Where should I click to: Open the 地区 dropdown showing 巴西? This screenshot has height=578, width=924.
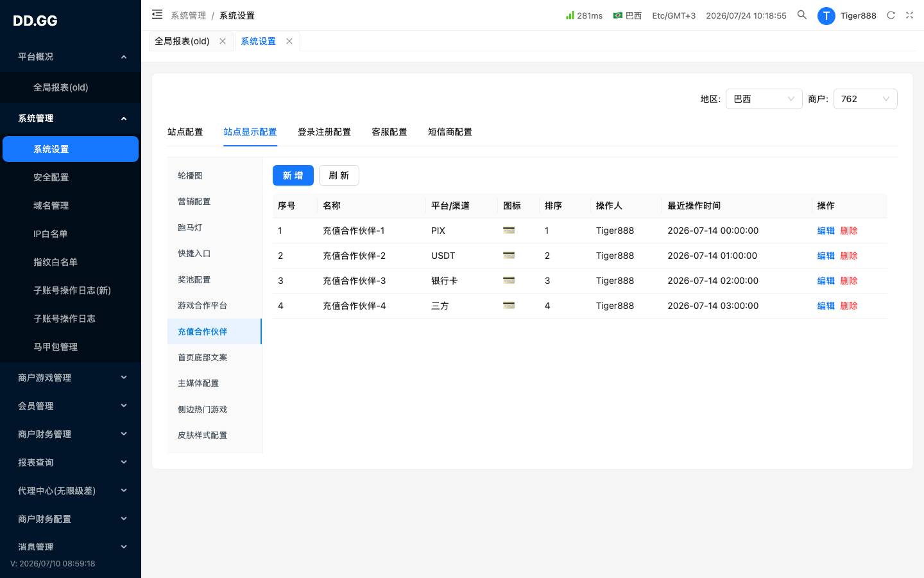pos(764,99)
